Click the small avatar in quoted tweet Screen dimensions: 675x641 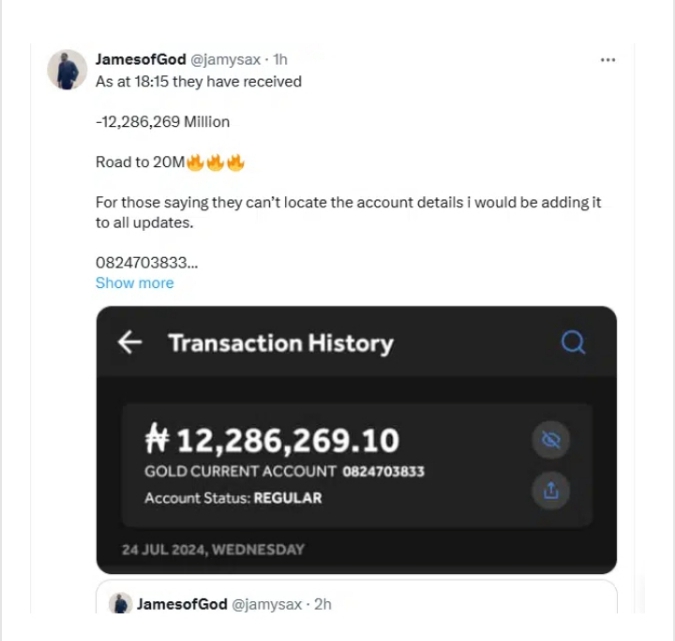point(120,603)
